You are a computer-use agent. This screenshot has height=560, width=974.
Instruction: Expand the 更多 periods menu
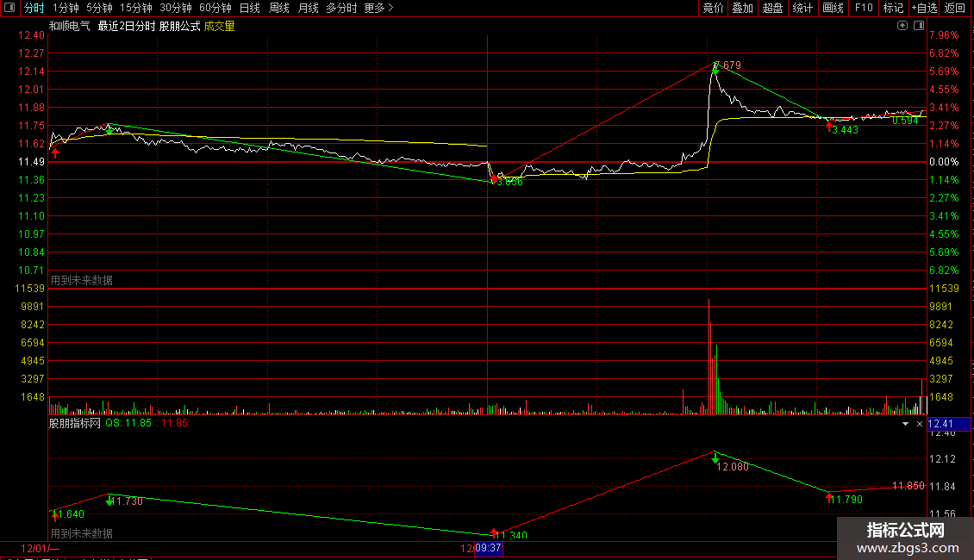coord(378,8)
